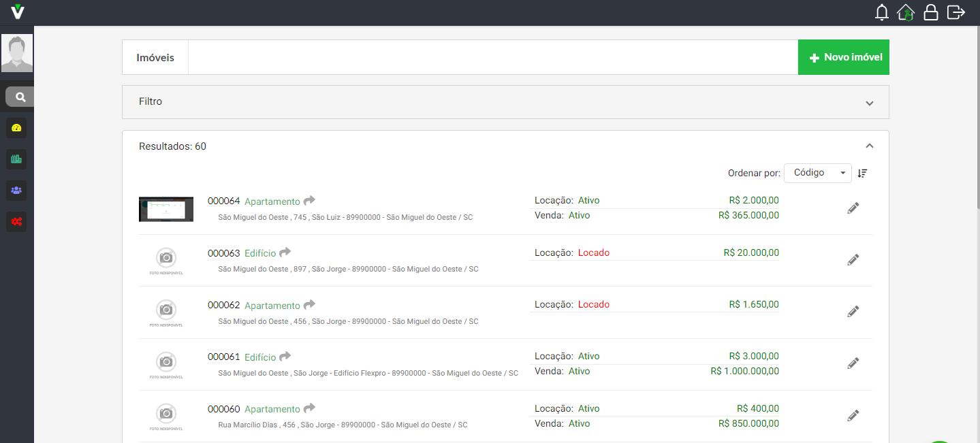
Task: Click the property code 000060
Action: click(224, 409)
